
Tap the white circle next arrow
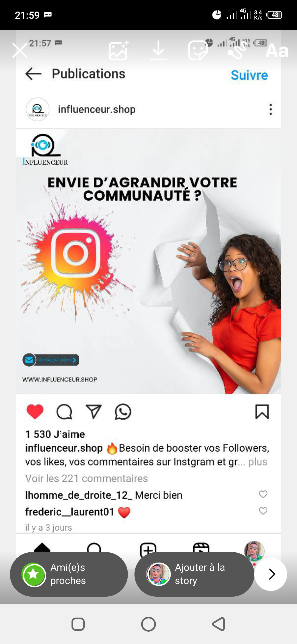tap(271, 574)
